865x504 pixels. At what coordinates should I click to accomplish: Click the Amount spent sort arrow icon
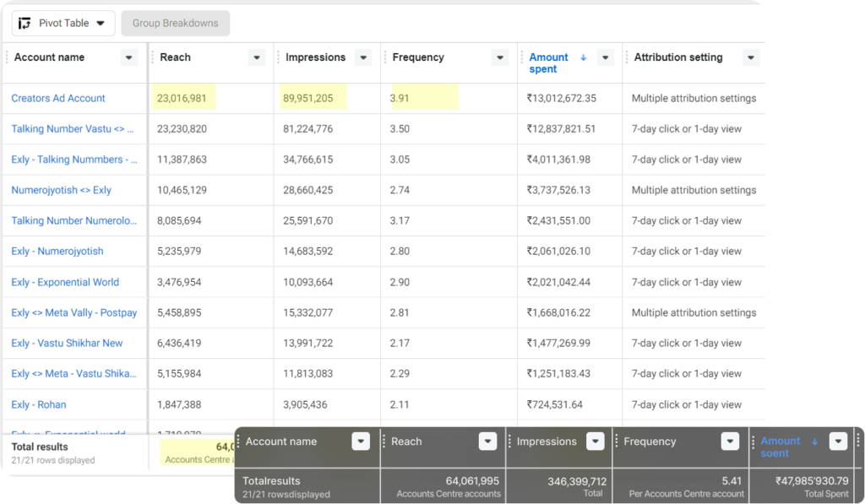[583, 57]
